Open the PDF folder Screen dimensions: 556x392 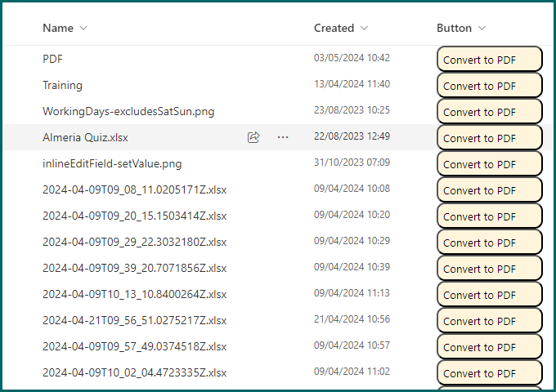point(52,59)
